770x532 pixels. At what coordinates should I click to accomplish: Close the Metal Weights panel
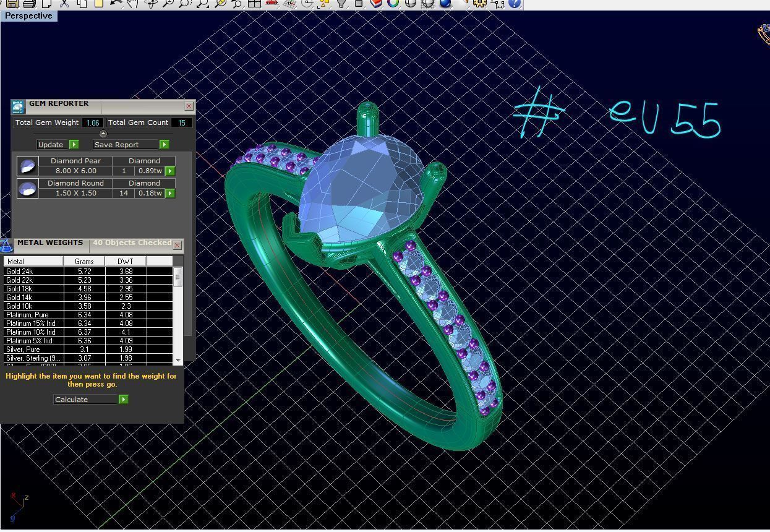pos(177,246)
